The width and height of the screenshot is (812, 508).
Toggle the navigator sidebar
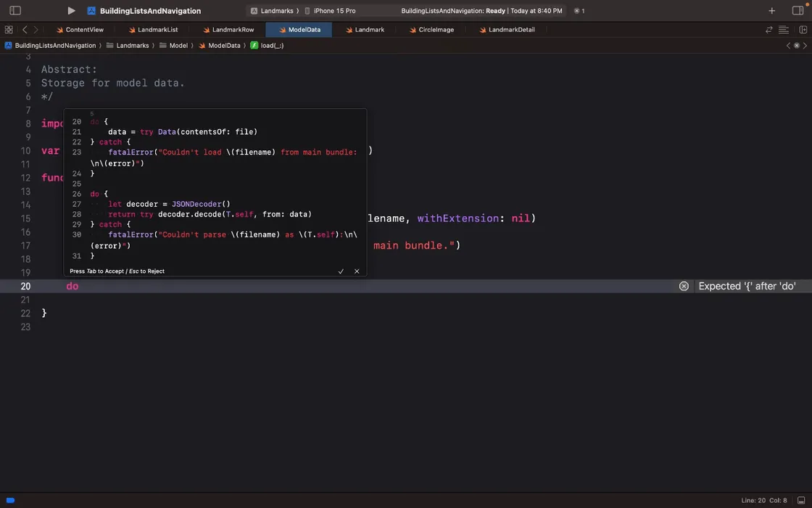[15, 11]
